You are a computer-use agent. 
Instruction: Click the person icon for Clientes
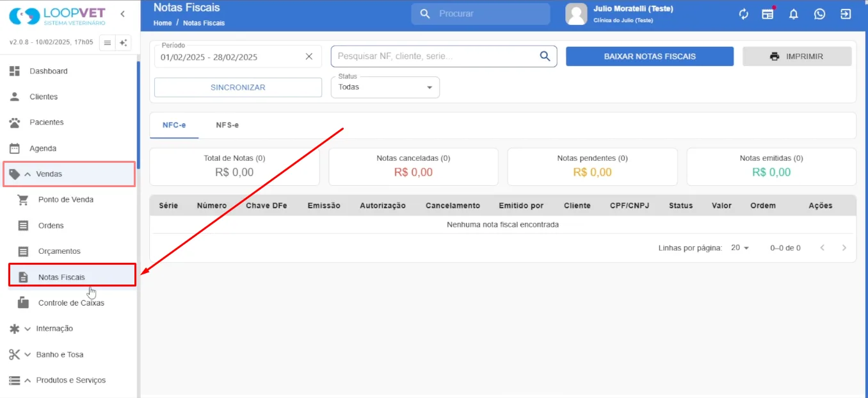[15, 97]
